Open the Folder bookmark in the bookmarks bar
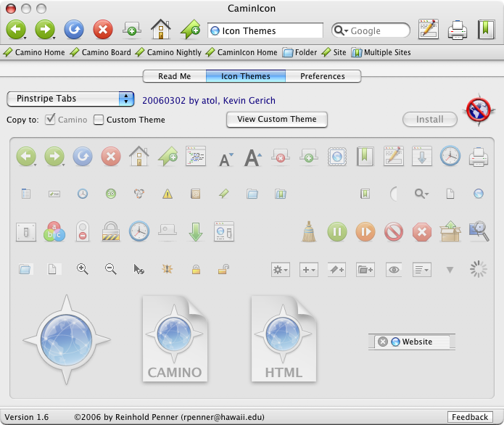 pyautogui.click(x=299, y=52)
